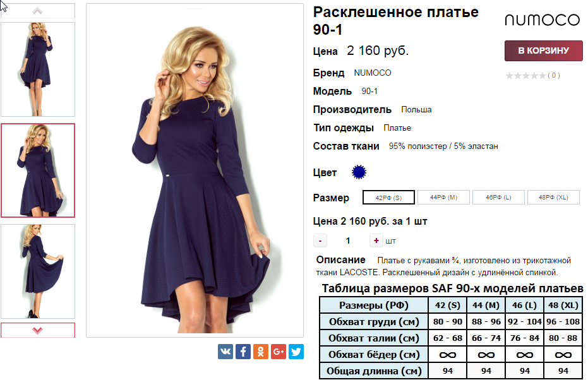Choose the navy blue color swatch
Viewport: 588px width, 380px height.
point(359,172)
